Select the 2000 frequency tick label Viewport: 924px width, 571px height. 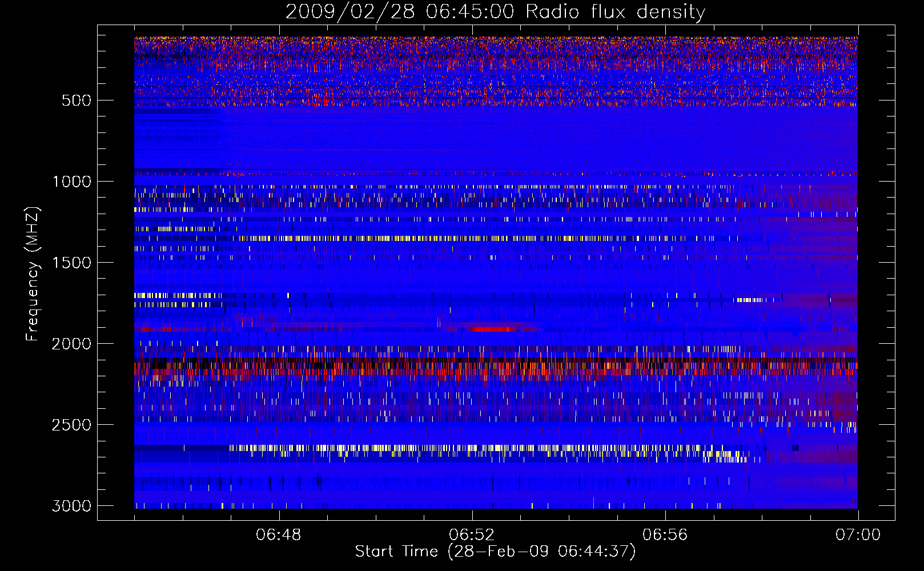coord(71,344)
